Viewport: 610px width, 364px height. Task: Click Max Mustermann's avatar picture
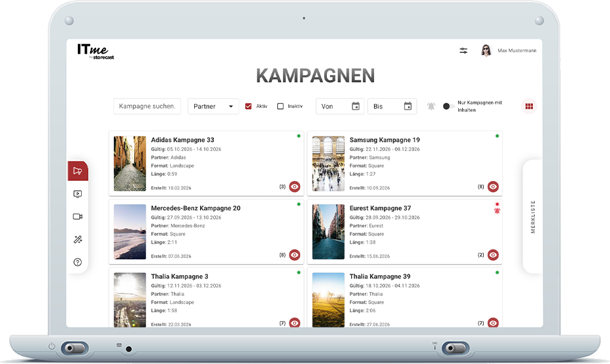[x=486, y=50]
